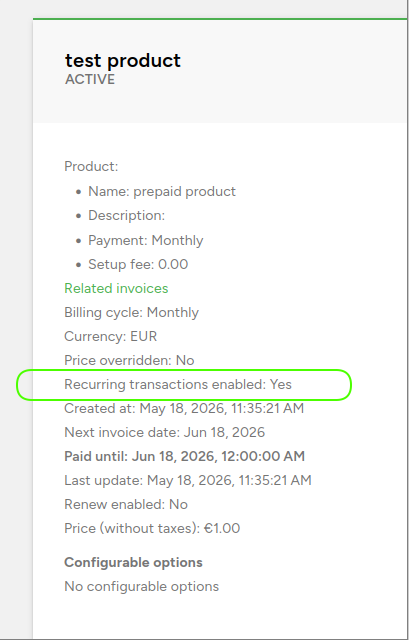Click the test product title
Screen dimensions: 409x640
pyautogui.click(x=122, y=61)
